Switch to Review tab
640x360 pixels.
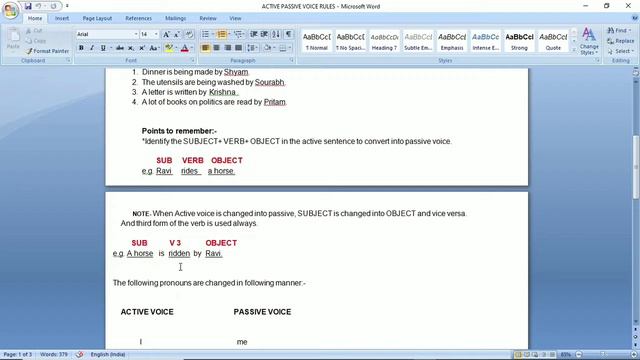pos(208,18)
